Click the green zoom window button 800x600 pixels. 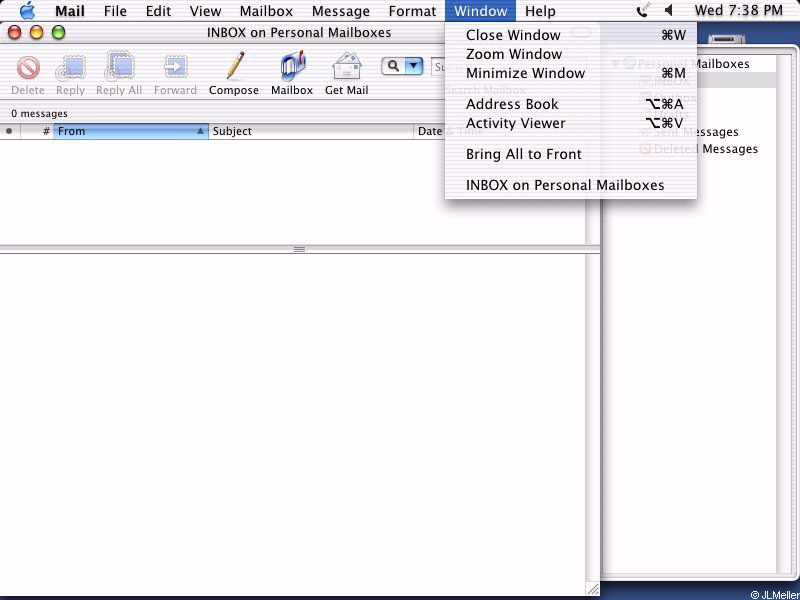(x=59, y=33)
